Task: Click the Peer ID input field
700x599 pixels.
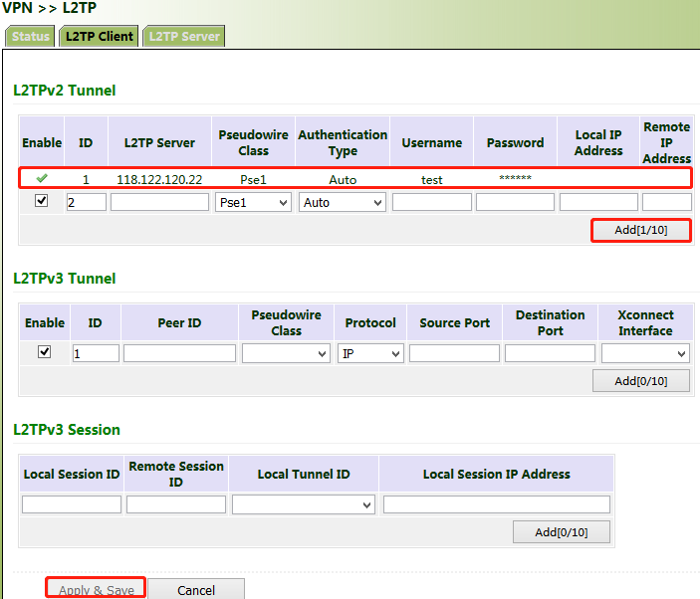Action: pos(179,353)
